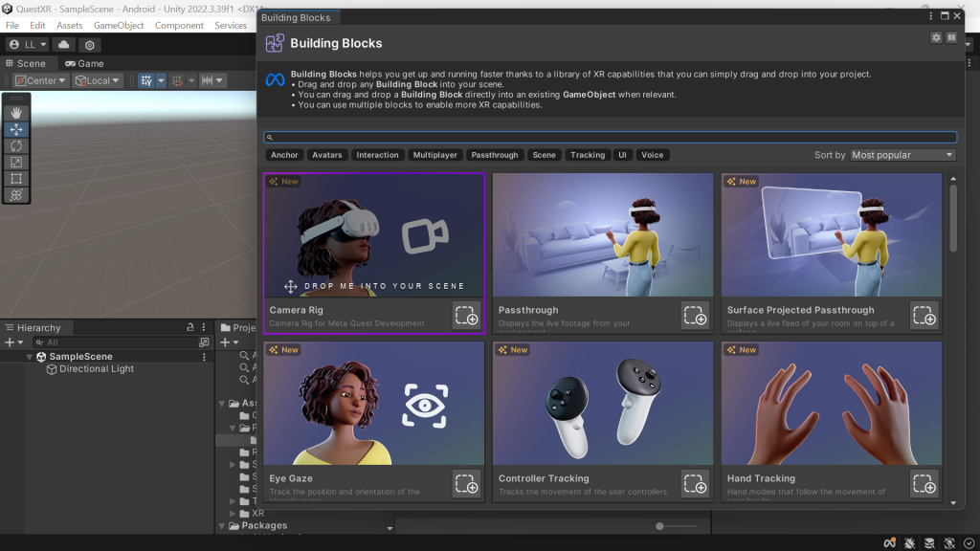This screenshot has width=980, height=551.
Task: Open the Component menu
Action: pos(179,26)
